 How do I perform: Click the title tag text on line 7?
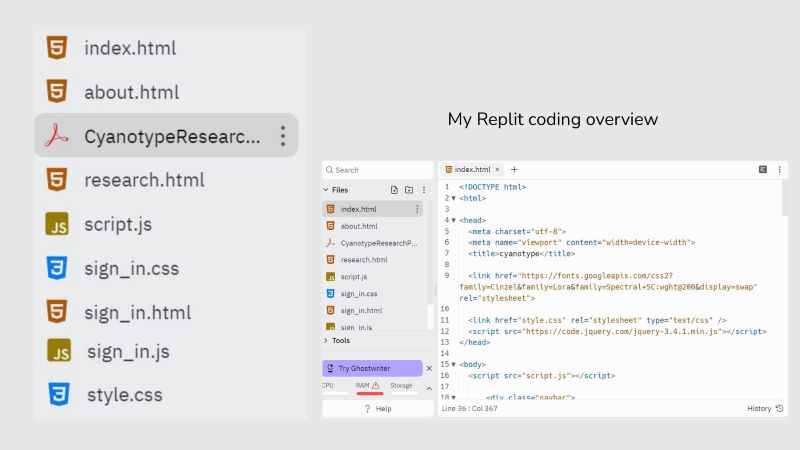(521, 254)
